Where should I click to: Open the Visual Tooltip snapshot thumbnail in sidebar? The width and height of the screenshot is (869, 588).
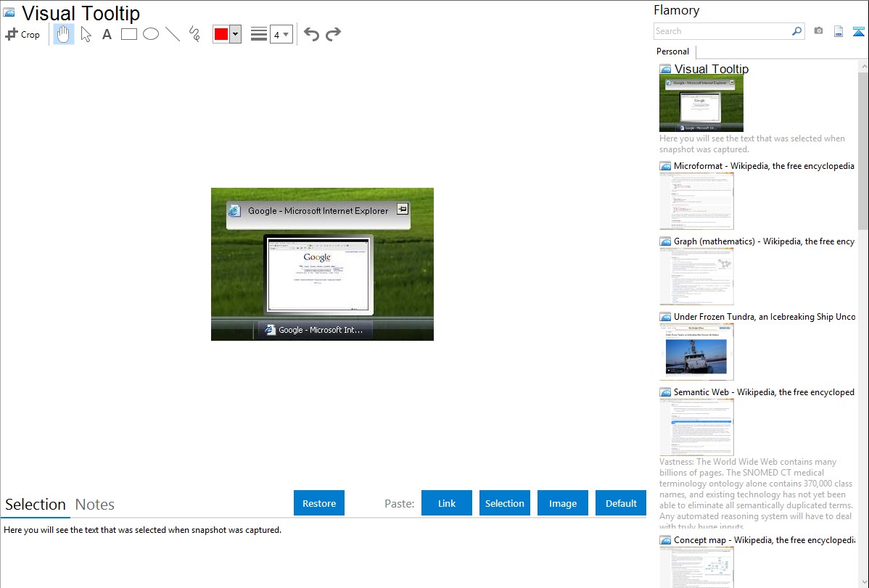coord(701,104)
